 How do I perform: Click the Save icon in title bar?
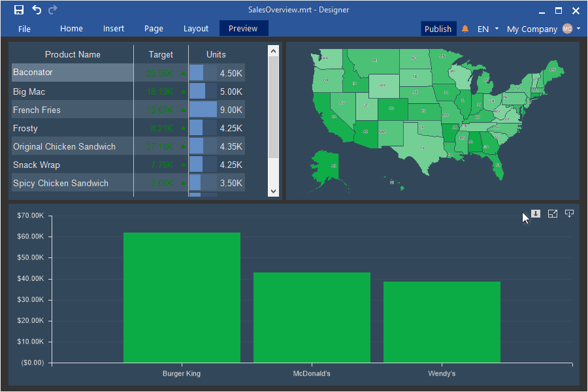tap(19, 10)
